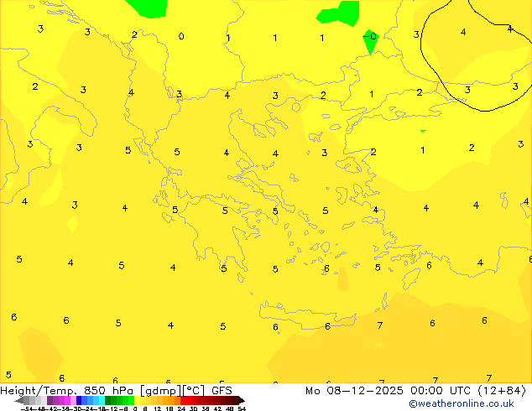Click the right arrow end of the legend
532x411 pixels.
coord(242,401)
